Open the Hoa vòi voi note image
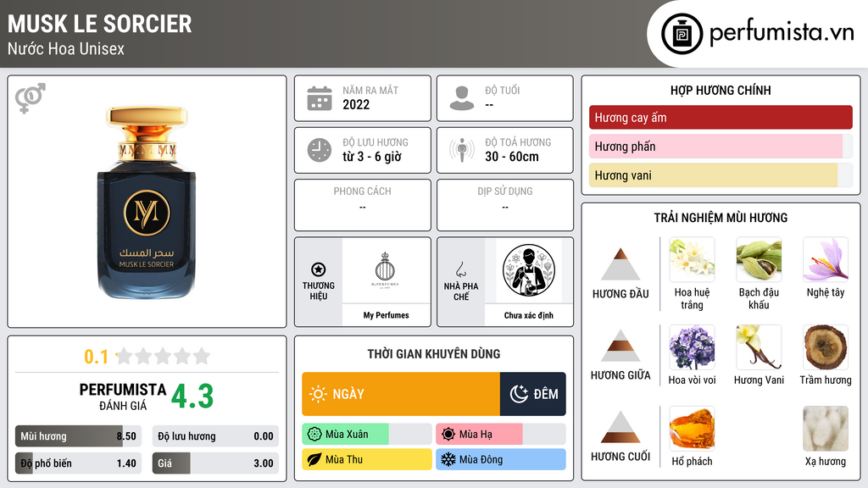 (692, 347)
